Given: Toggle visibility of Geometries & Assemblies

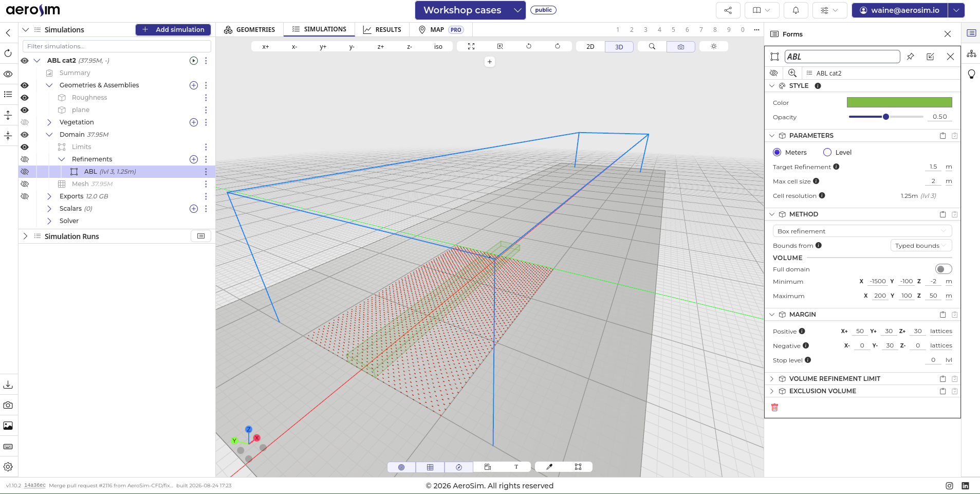Looking at the screenshot, I should coord(25,85).
